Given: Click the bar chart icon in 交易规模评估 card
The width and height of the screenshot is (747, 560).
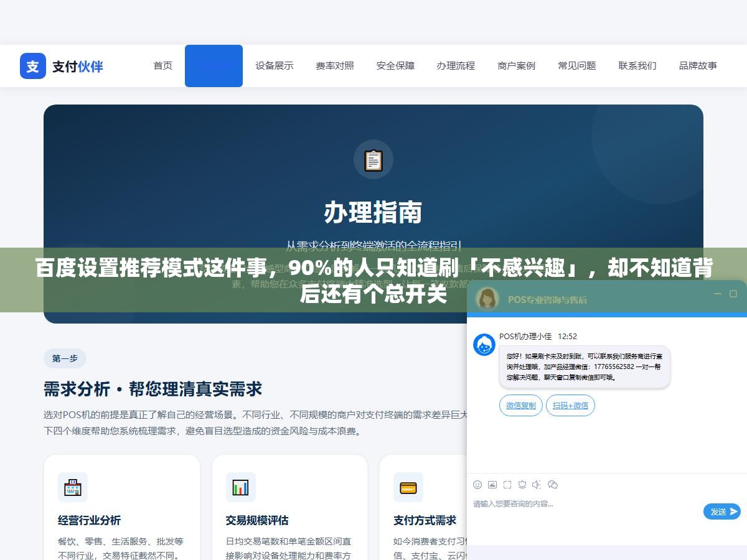Looking at the screenshot, I should (x=241, y=487).
